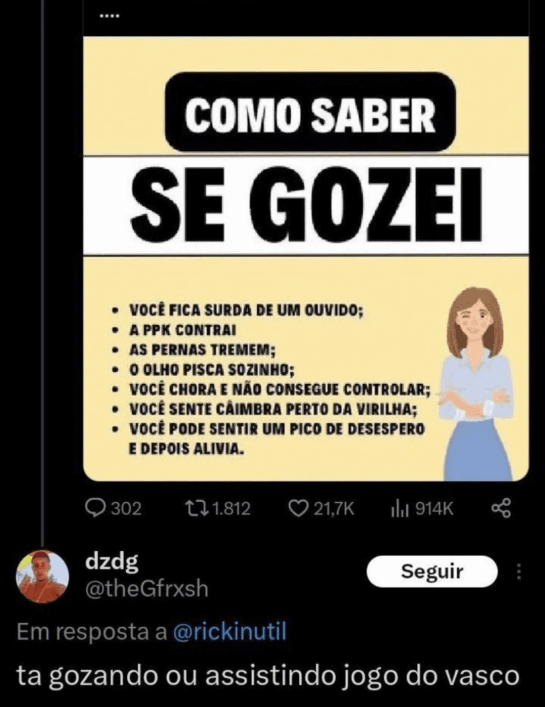
Task: Open the 'Como saber se gozei' image
Action: [306, 259]
